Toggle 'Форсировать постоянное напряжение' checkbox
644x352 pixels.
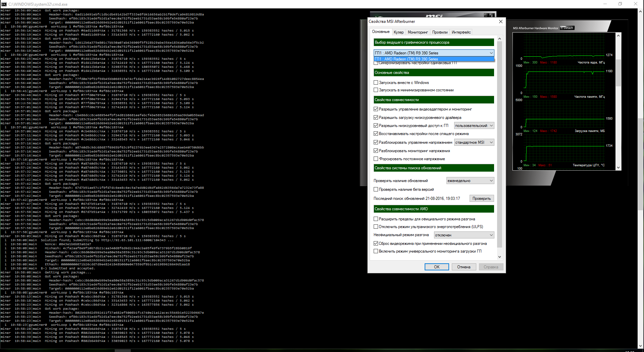(x=376, y=159)
